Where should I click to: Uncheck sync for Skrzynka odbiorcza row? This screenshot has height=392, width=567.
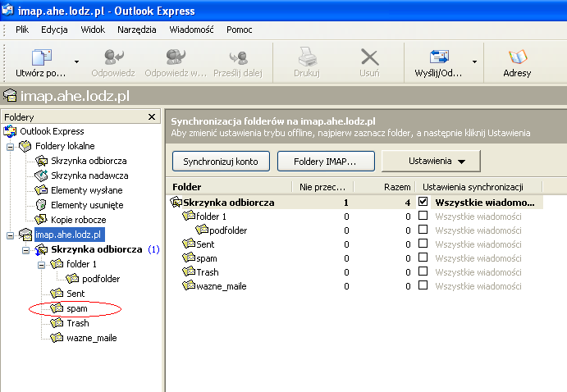423,202
